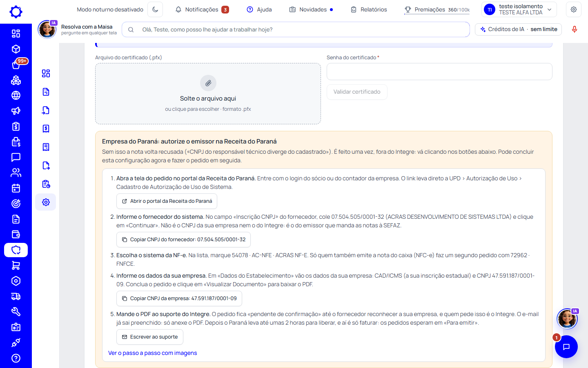Image resolution: width=588 pixels, height=368 pixels.
Task: Open Premiações progress 360/100k
Action: click(x=437, y=9)
